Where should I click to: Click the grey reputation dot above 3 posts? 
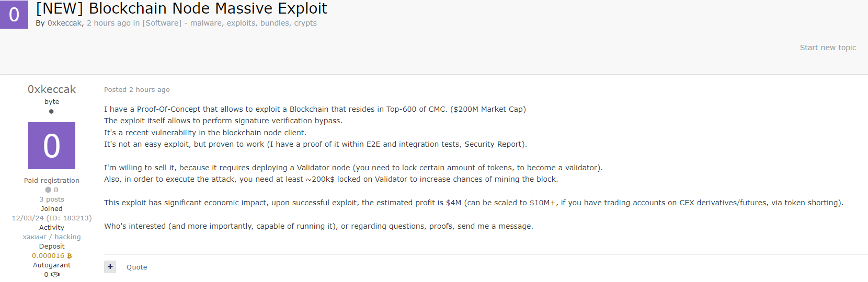pos(48,190)
